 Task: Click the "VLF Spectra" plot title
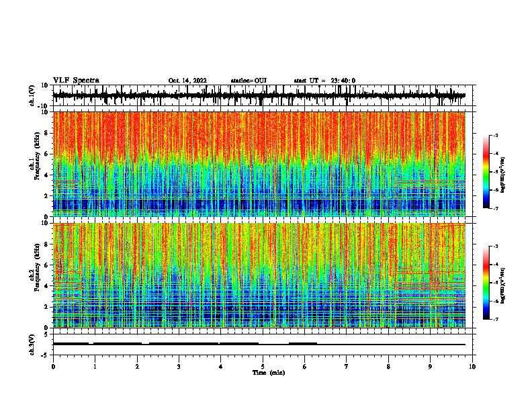tap(76, 81)
